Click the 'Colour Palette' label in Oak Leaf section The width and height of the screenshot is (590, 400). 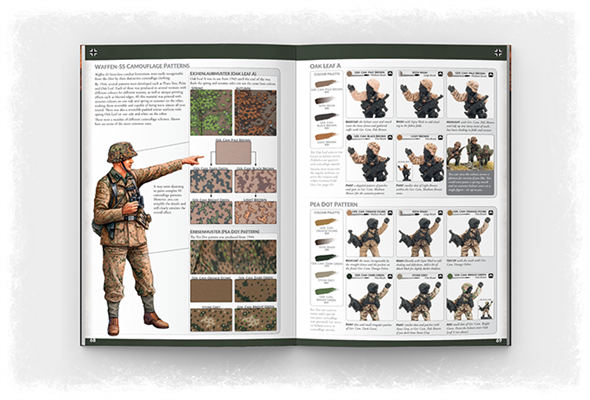(326, 74)
